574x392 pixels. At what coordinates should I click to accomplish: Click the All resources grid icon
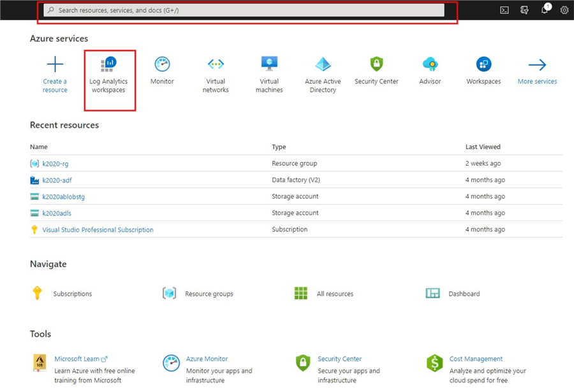[x=301, y=293]
